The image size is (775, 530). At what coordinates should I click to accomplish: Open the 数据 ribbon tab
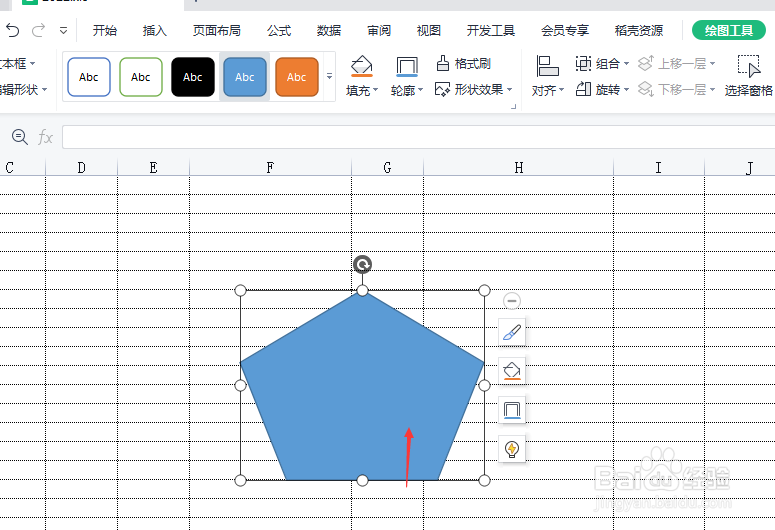tap(329, 31)
